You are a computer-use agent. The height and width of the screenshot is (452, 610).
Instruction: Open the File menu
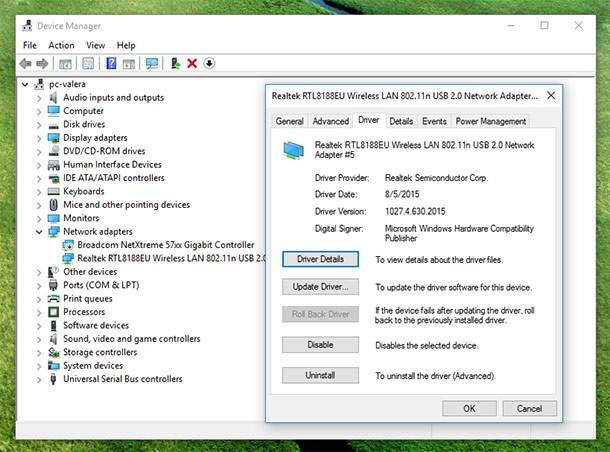pyautogui.click(x=30, y=45)
